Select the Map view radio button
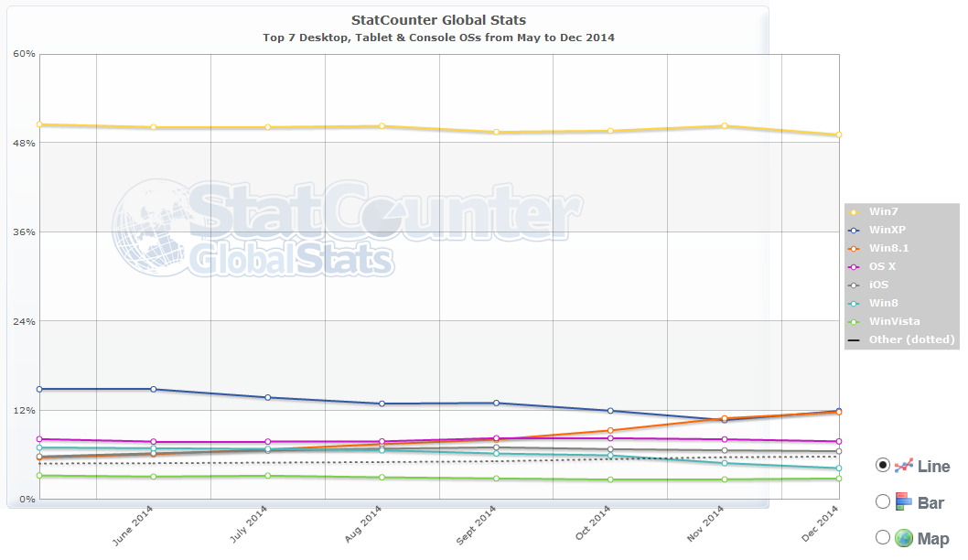Image resolution: width=968 pixels, height=560 pixels. pos(883,537)
